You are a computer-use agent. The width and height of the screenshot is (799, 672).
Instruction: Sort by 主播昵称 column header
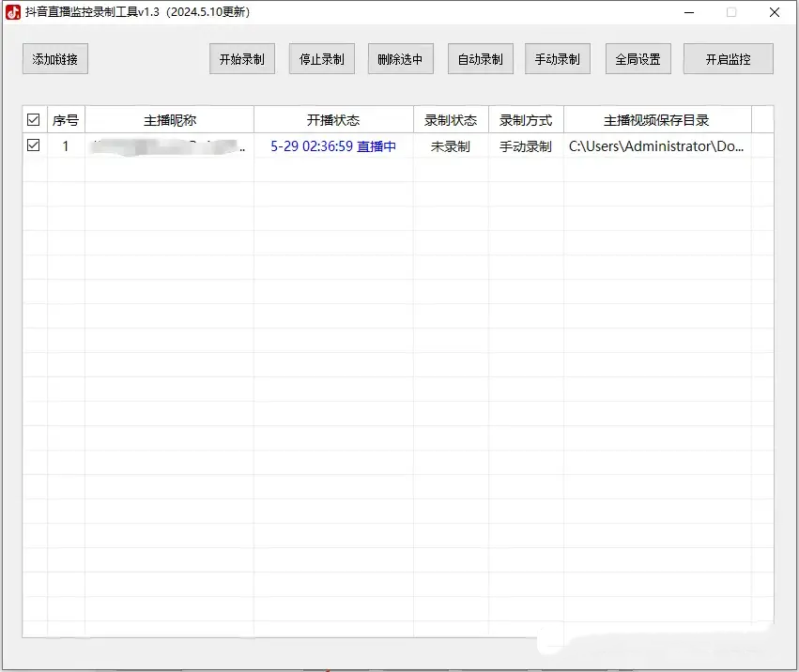[x=170, y=120]
